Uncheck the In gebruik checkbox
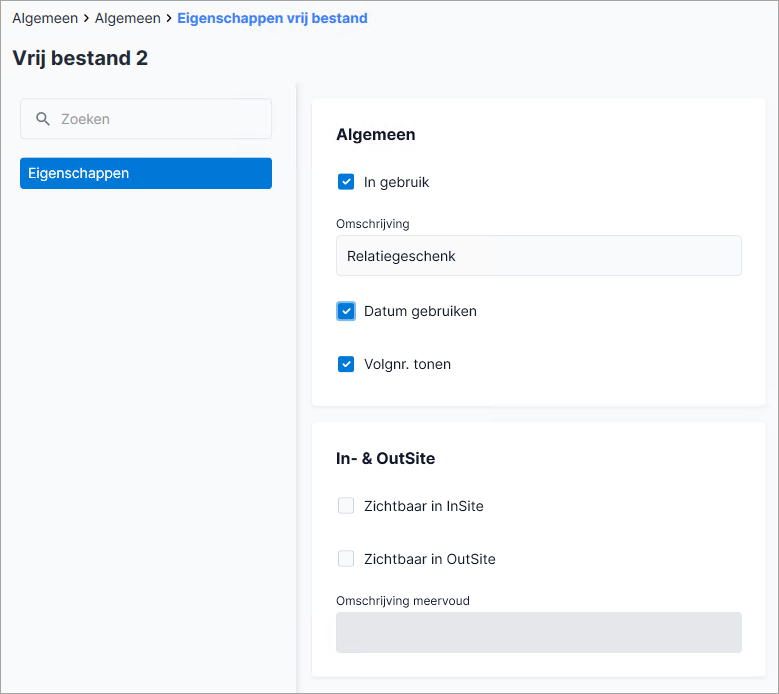 point(346,182)
